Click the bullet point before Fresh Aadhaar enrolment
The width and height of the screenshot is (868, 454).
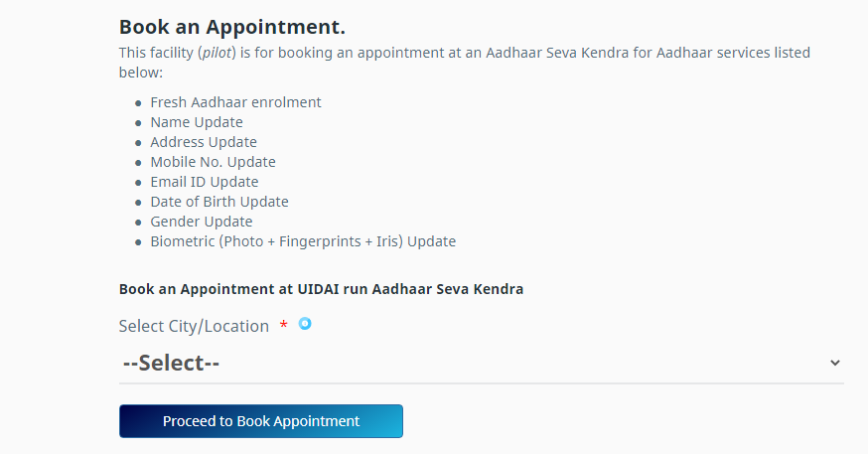(138, 103)
